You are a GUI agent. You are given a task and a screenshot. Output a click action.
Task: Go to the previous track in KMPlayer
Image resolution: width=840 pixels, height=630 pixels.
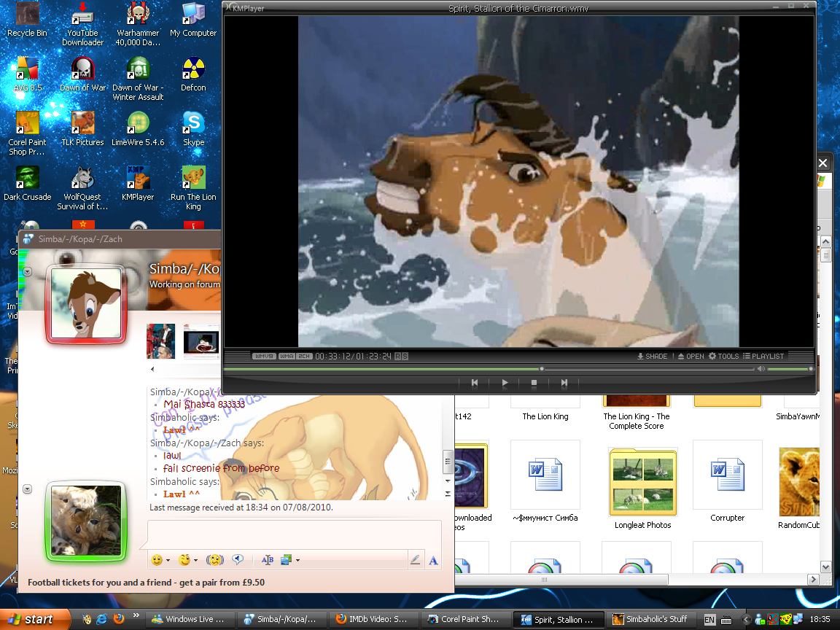475,382
